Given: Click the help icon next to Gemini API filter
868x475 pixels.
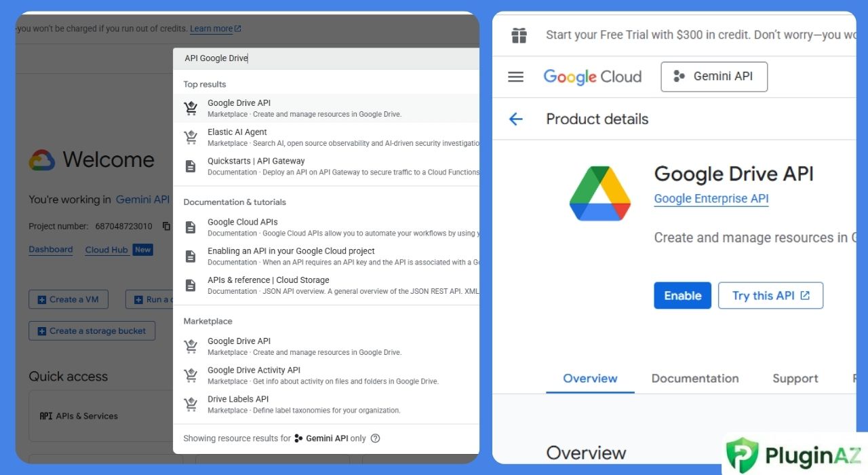Looking at the screenshot, I should (376, 438).
